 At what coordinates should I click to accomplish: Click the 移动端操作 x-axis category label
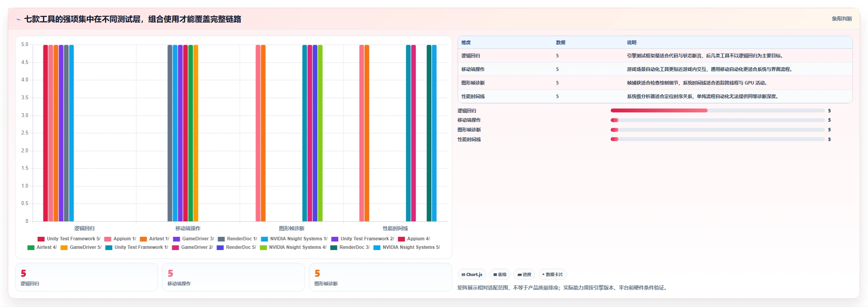pyautogui.click(x=188, y=228)
